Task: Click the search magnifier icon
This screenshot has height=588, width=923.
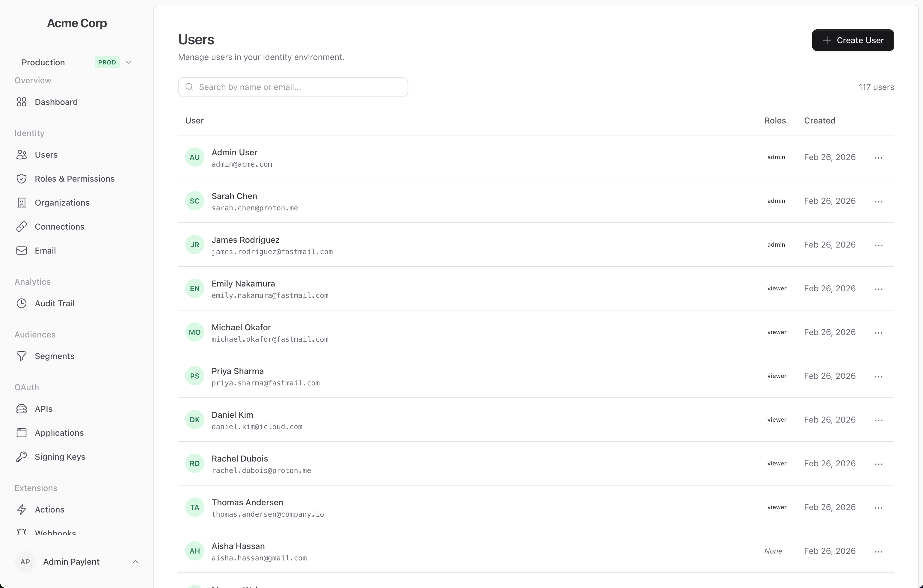Action: point(189,87)
